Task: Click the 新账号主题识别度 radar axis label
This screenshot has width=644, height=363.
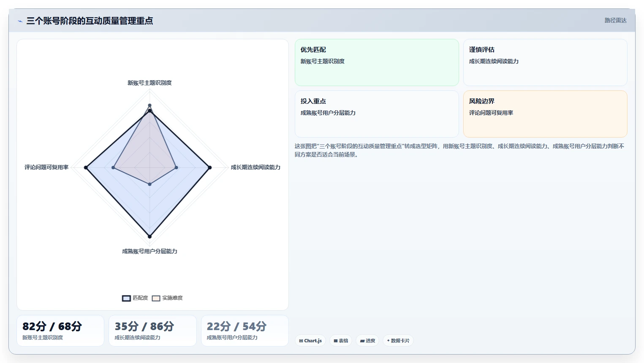Action: pos(149,83)
